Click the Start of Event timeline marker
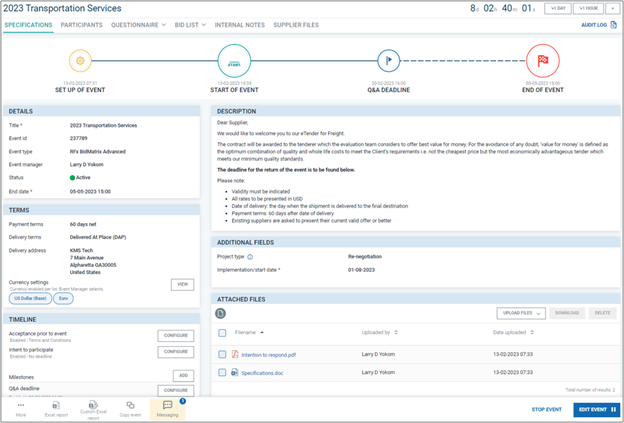The width and height of the screenshot is (624, 423). point(234,61)
